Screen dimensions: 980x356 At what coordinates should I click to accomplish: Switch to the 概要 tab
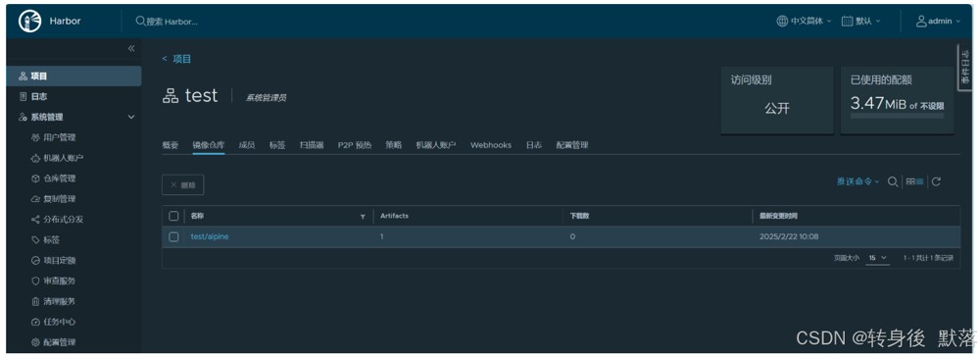coord(170,145)
